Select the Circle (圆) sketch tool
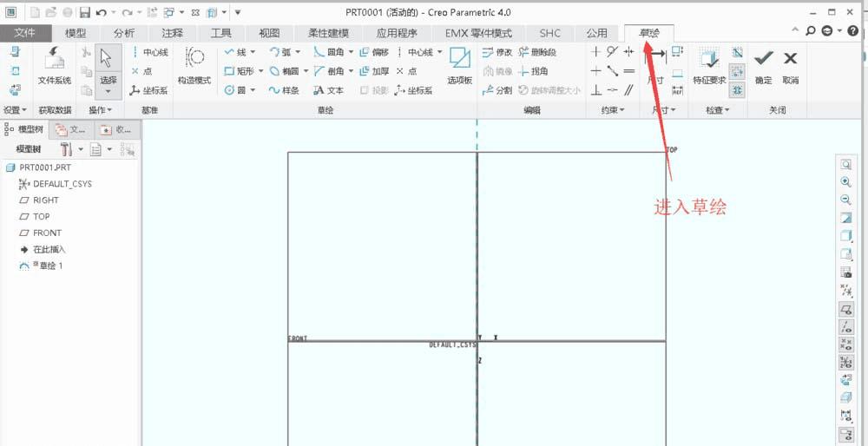The image size is (868, 446). tap(234, 90)
